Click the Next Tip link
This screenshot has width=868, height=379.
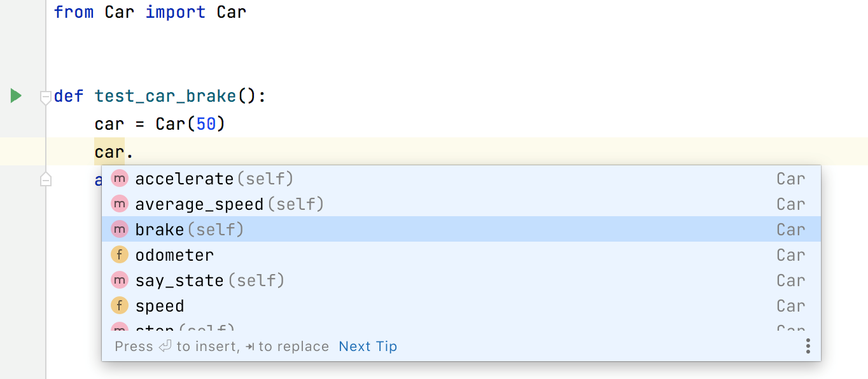367,346
